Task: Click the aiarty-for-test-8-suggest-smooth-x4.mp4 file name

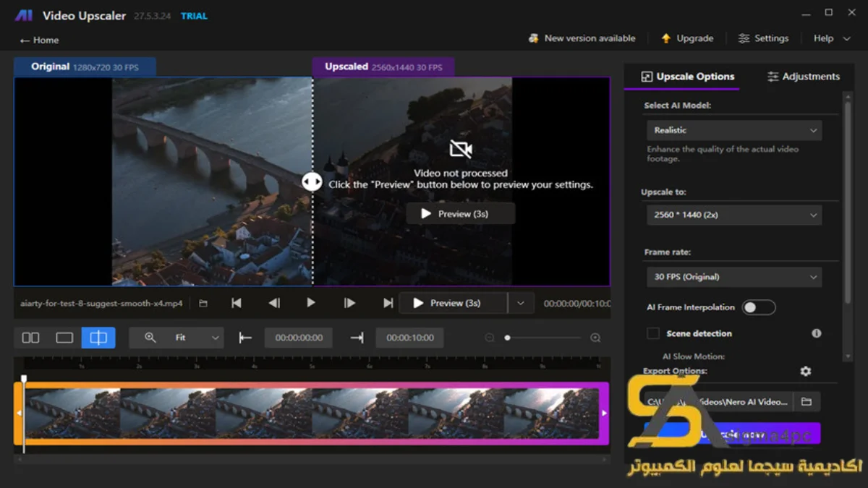Action: [x=101, y=304]
